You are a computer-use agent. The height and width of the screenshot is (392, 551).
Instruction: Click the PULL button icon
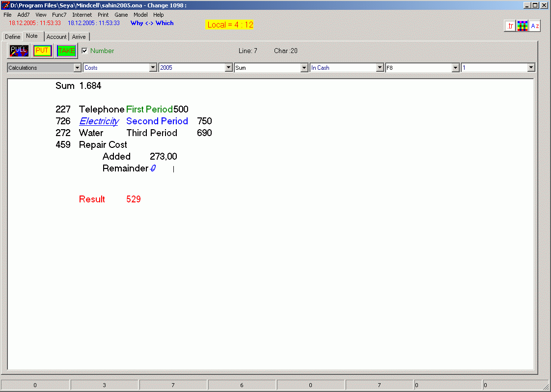[19, 51]
